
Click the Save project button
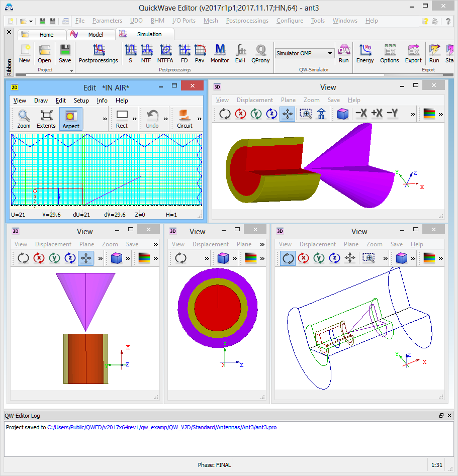(65, 53)
